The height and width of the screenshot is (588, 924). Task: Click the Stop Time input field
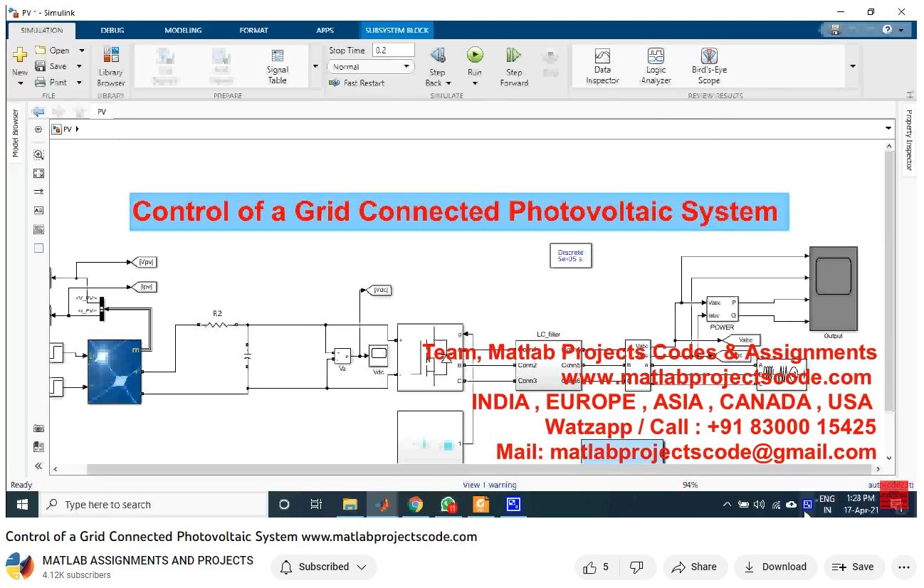(x=394, y=50)
